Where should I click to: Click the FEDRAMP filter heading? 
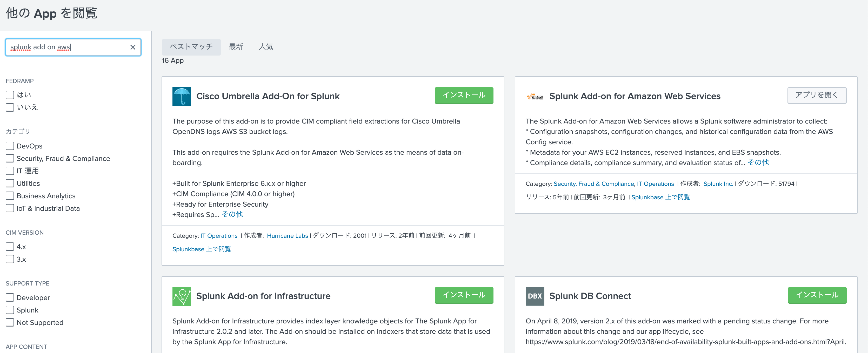point(19,81)
